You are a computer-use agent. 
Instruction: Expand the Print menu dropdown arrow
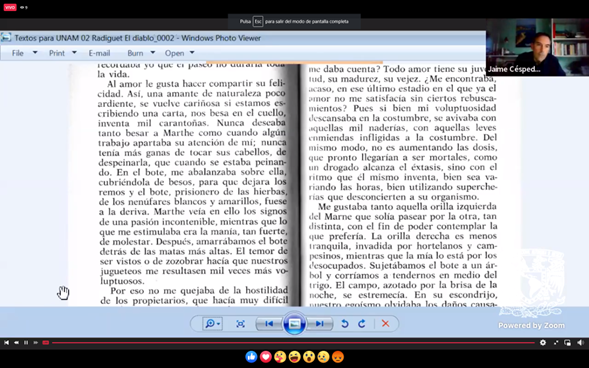click(74, 53)
